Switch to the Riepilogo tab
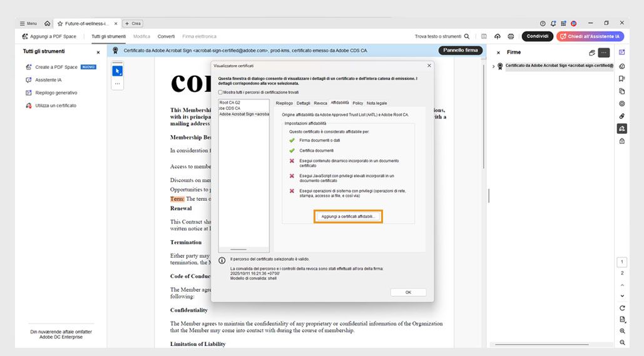The height and width of the screenshot is (356, 644). click(284, 103)
